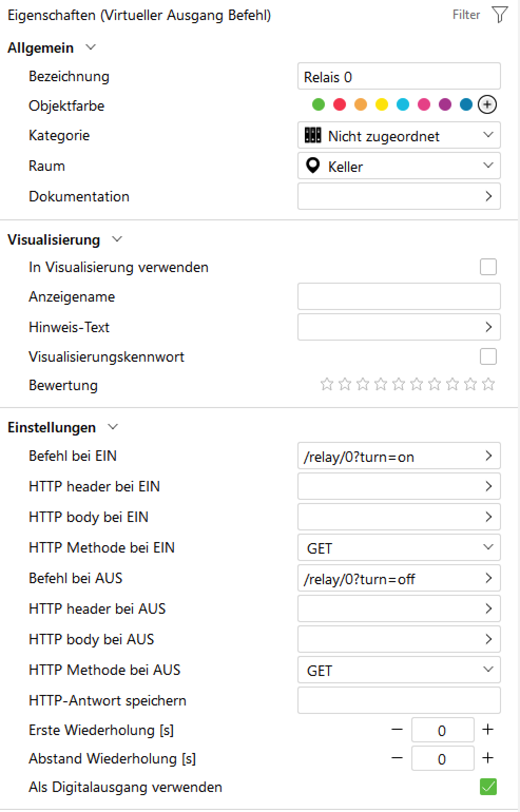Click the plus icon to add a custom Objektfarbe
This screenshot has height=812, width=520.
click(487, 104)
